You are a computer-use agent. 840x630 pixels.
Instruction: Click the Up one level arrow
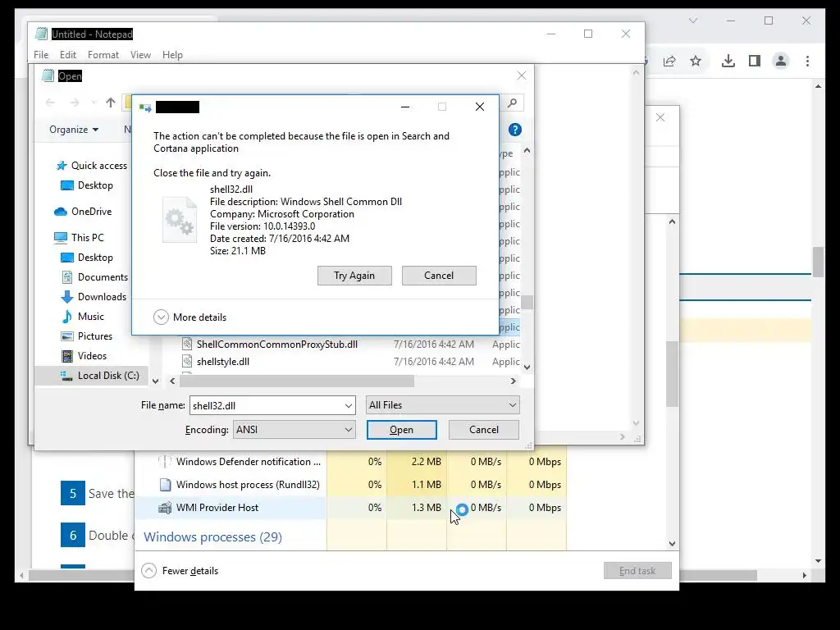pyautogui.click(x=111, y=103)
